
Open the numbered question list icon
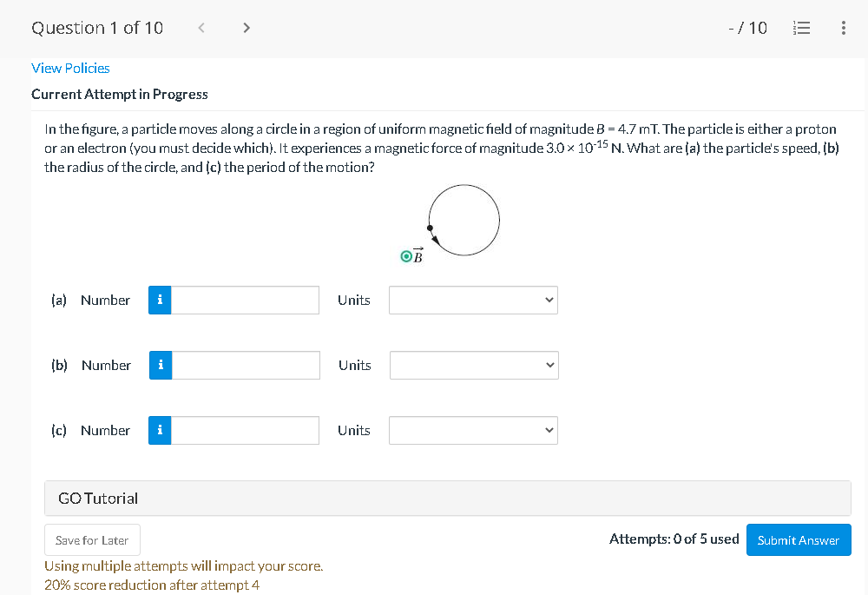[x=801, y=27]
